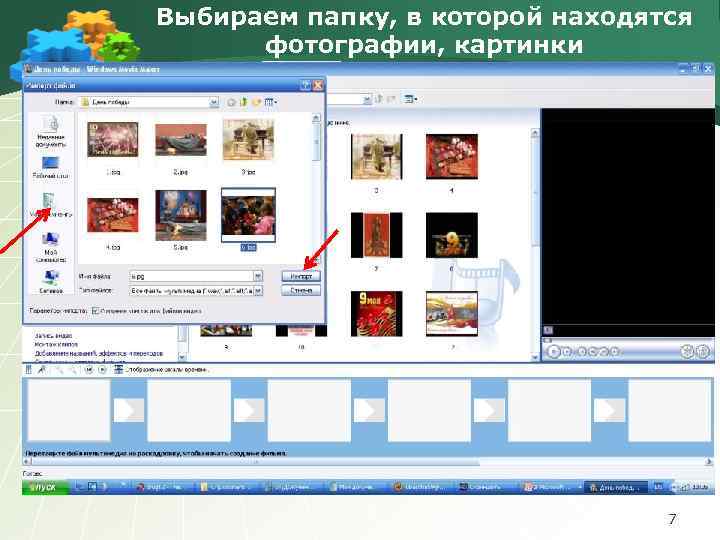Image resolution: width=720 pixels, height=540 pixels.
Task: Select clip 6 with dark background
Action: [x=452, y=235]
